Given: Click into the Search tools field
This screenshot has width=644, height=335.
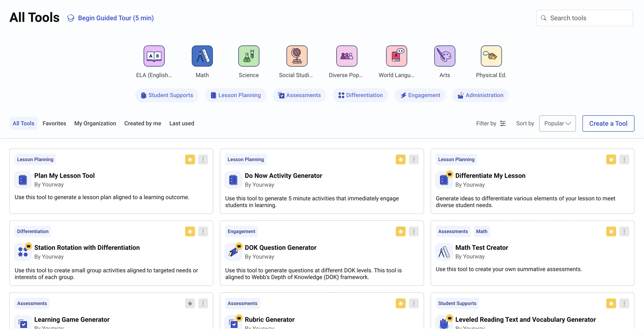Looking at the screenshot, I should (x=588, y=18).
